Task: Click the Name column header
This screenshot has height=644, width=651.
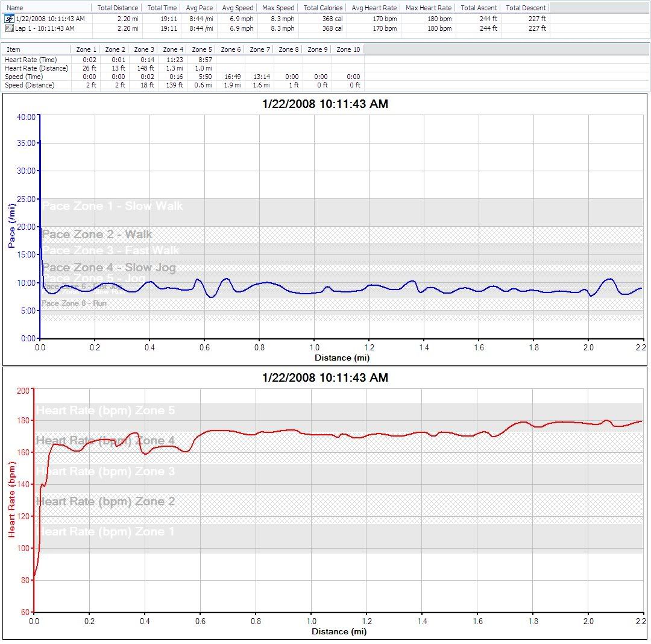Action: 15,8
